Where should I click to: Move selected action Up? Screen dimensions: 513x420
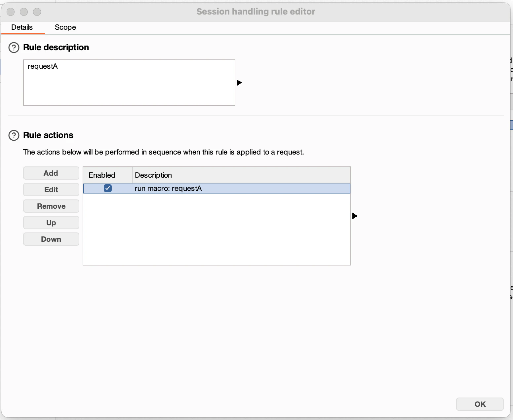tap(51, 223)
